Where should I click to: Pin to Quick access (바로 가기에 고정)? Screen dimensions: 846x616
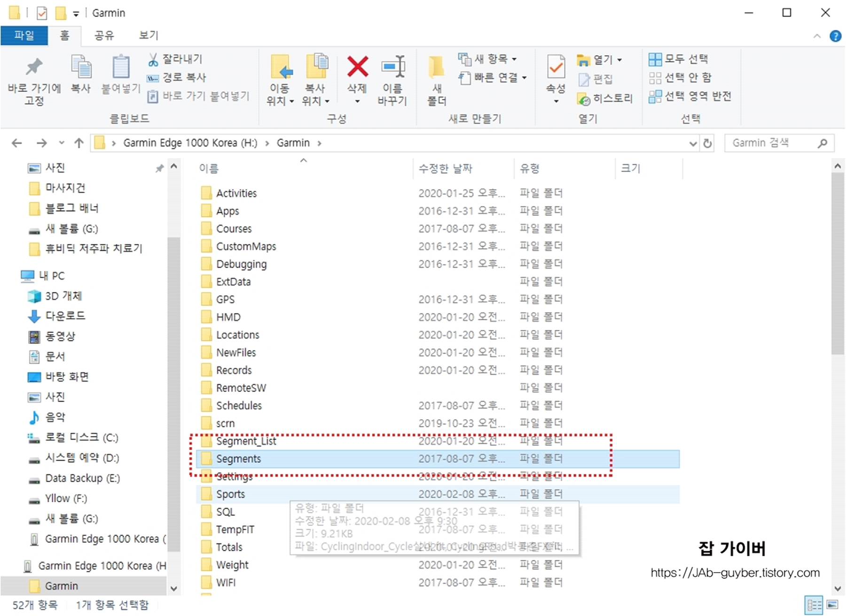(x=34, y=81)
